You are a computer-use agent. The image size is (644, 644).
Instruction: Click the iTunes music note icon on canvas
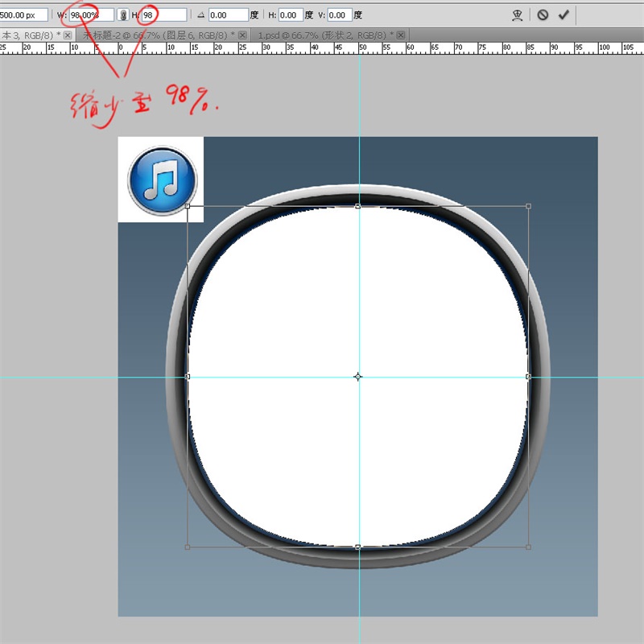[162, 180]
